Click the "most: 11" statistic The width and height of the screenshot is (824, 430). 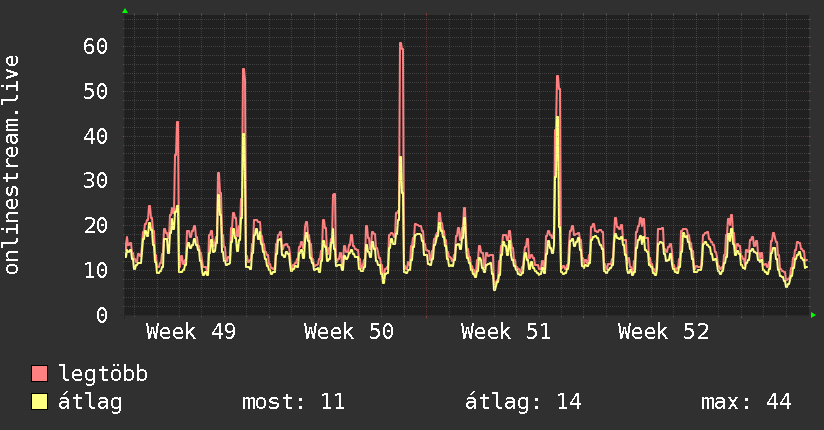coord(293,403)
